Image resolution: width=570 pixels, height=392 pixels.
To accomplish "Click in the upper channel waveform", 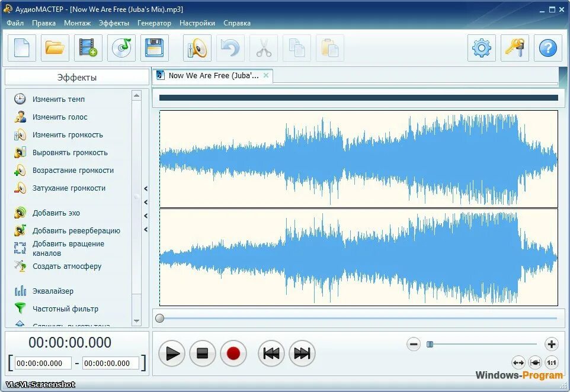I will pos(358,159).
